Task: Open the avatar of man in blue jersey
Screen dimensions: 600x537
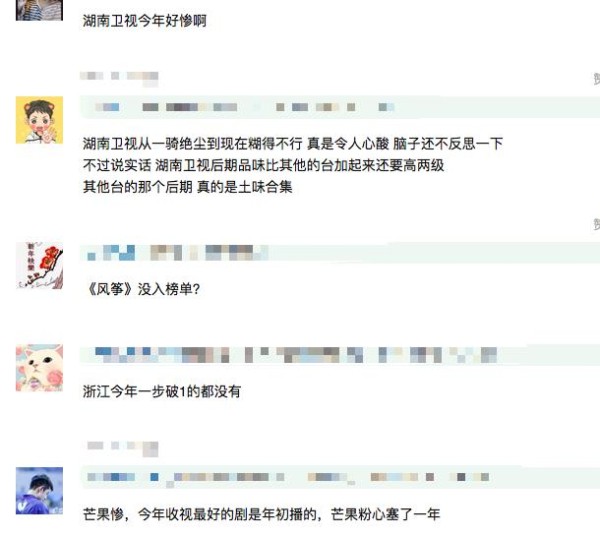Action: pos(39,491)
